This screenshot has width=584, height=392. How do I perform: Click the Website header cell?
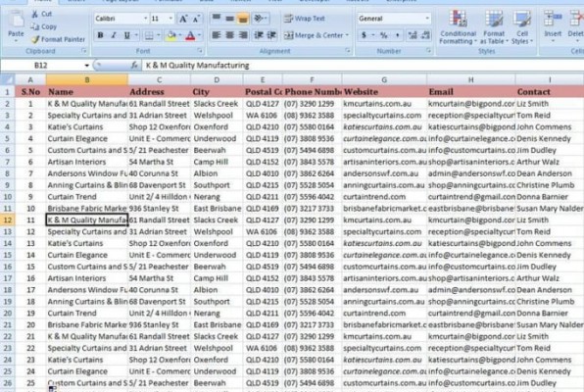pyautogui.click(x=384, y=92)
